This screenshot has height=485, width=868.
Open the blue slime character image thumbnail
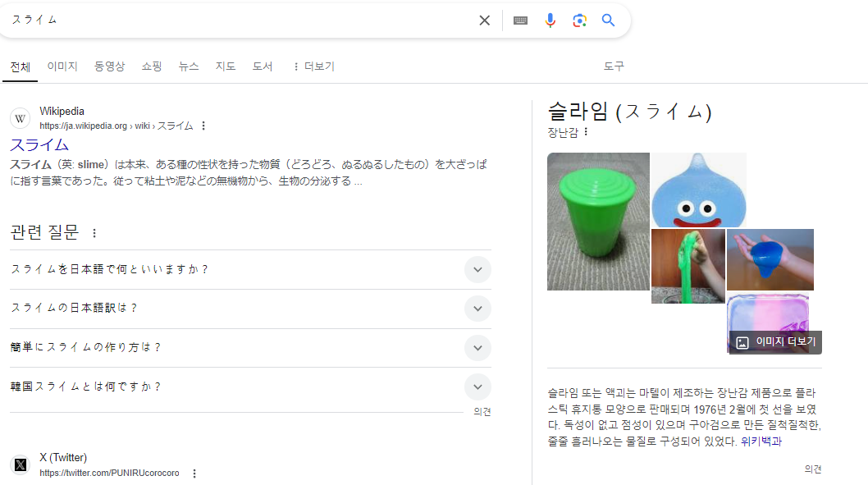coord(698,190)
